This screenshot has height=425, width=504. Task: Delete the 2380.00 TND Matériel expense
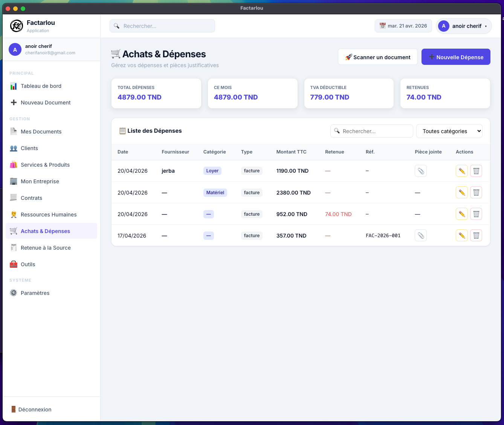point(476,193)
